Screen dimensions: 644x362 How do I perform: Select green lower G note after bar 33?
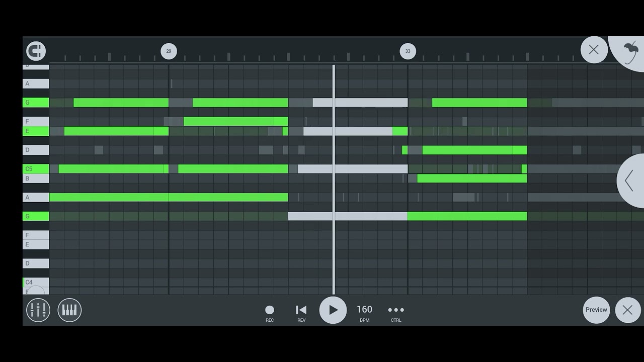[467, 216]
